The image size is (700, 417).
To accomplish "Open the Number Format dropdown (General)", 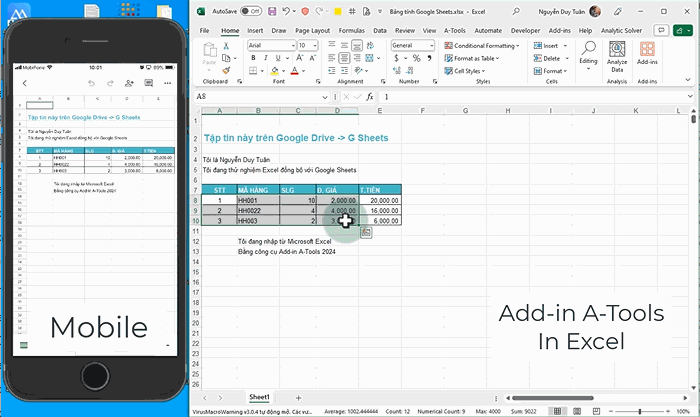I will coord(431,46).
